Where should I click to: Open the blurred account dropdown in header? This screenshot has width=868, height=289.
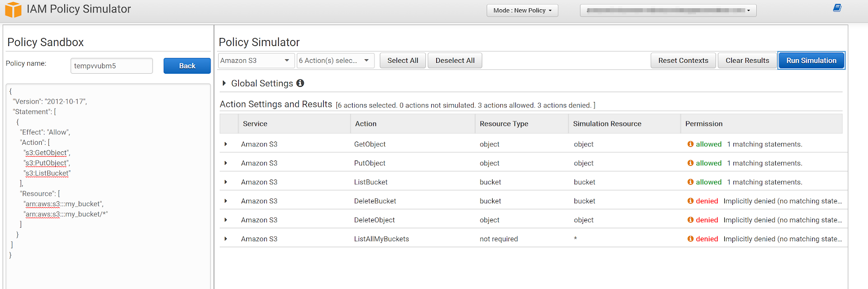(x=668, y=10)
